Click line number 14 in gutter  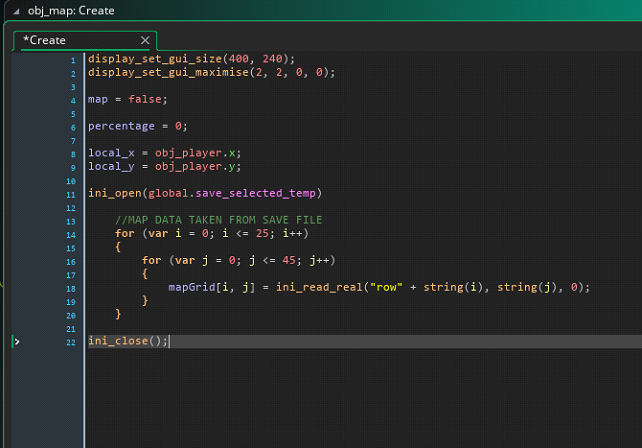tap(71, 235)
